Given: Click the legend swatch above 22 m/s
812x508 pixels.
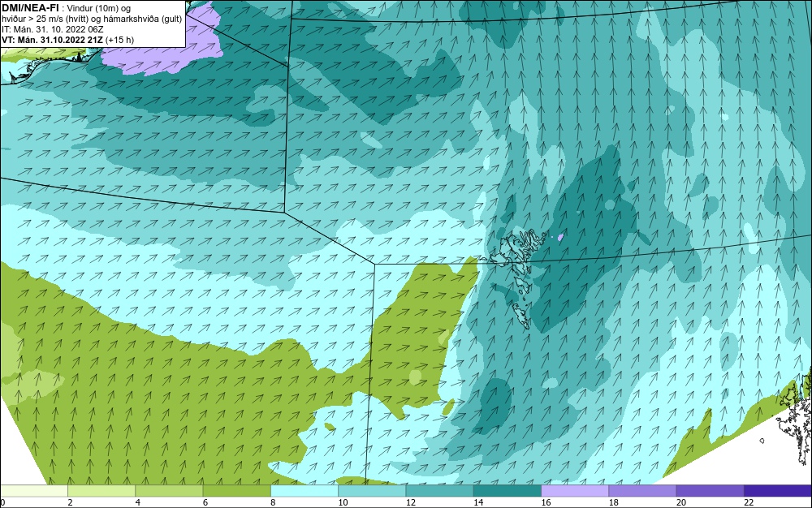Looking at the screenshot, I should 778,491.
